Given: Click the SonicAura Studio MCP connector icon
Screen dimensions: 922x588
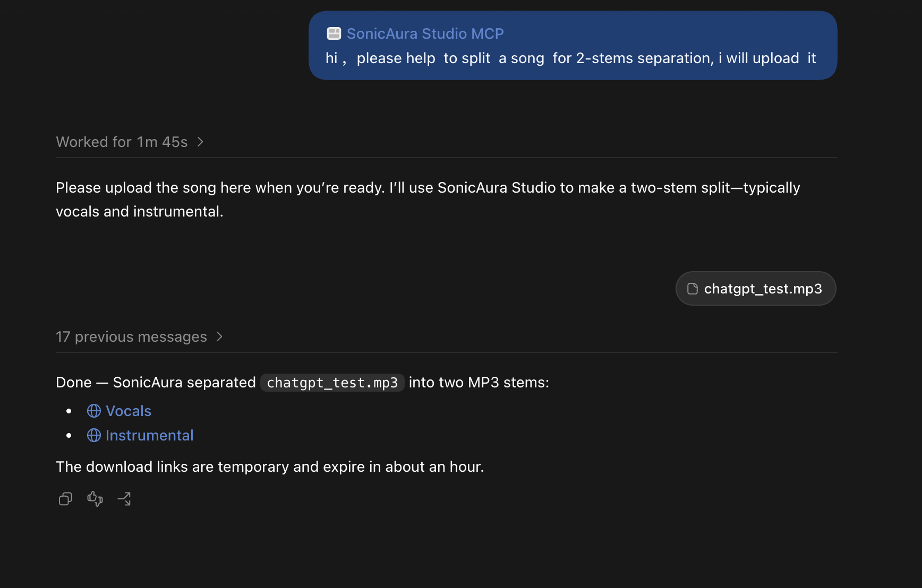Looking at the screenshot, I should click(334, 33).
